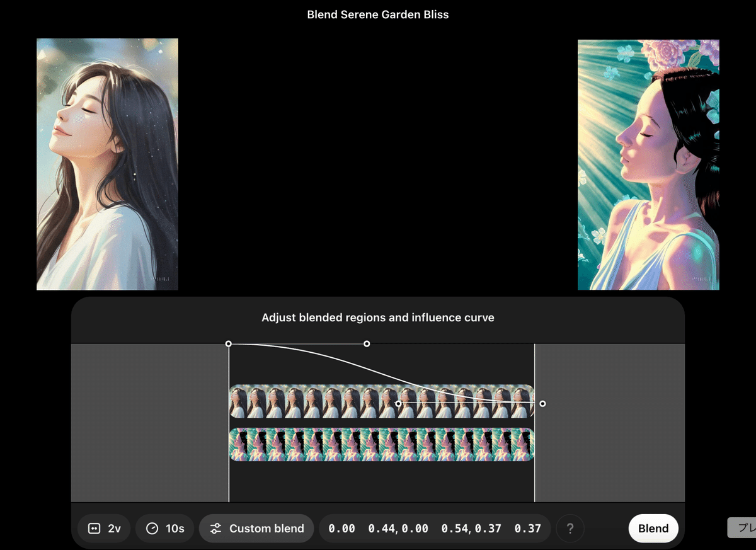Screen dimensions: 756x550
Task: Click the curve end point at right edge
Action: coord(542,403)
